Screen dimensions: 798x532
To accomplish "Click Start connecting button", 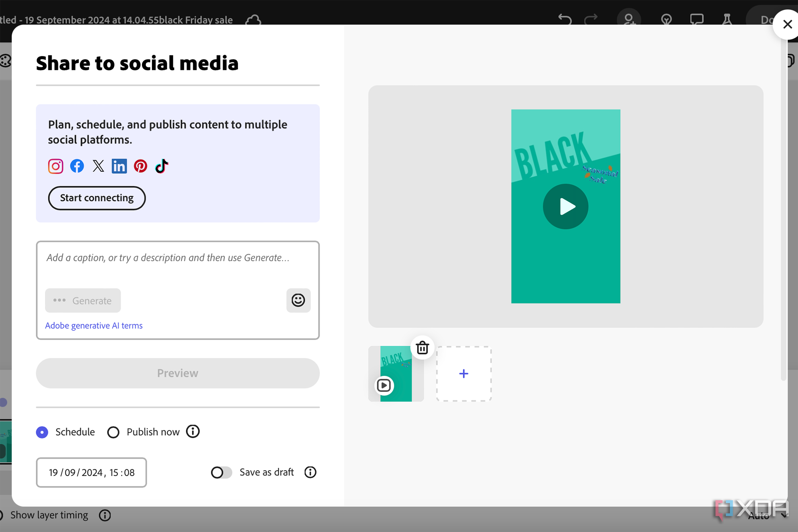I will pos(96,198).
